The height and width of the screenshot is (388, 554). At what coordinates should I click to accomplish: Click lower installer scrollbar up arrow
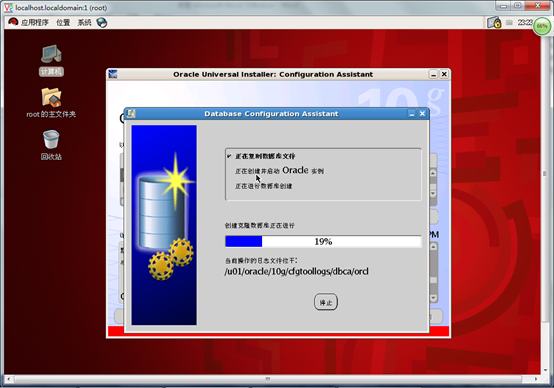433,247
